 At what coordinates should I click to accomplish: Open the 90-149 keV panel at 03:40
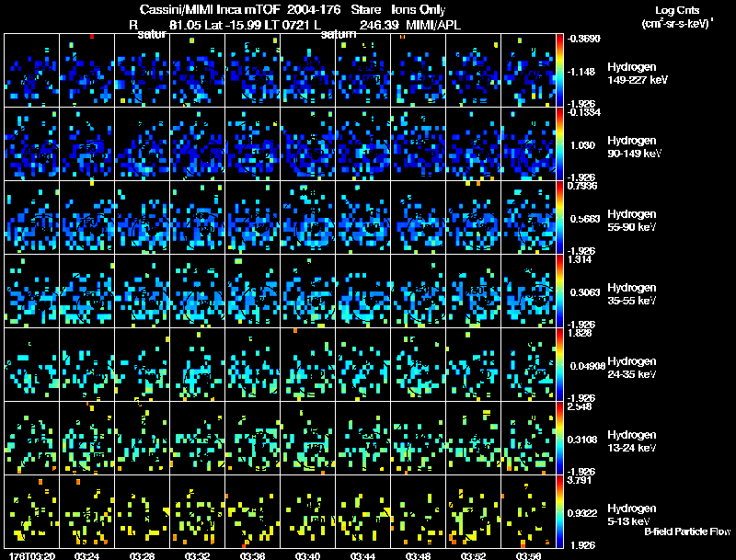point(307,144)
